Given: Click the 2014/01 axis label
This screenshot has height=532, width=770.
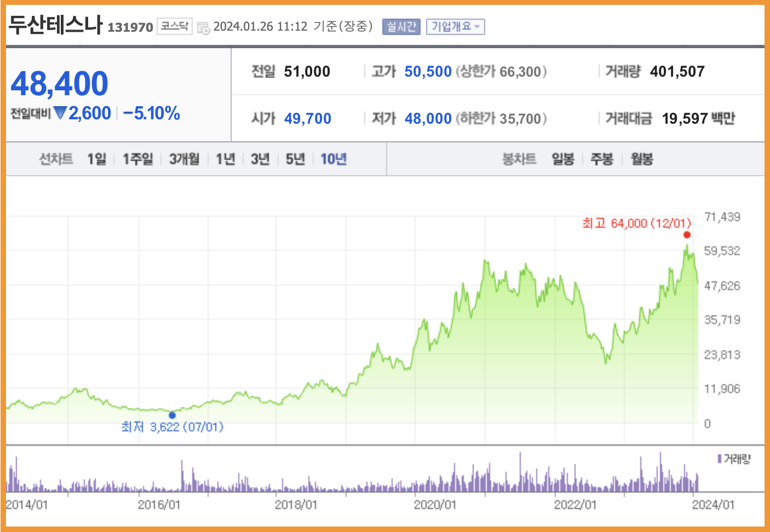Looking at the screenshot, I should pyautogui.click(x=27, y=504).
